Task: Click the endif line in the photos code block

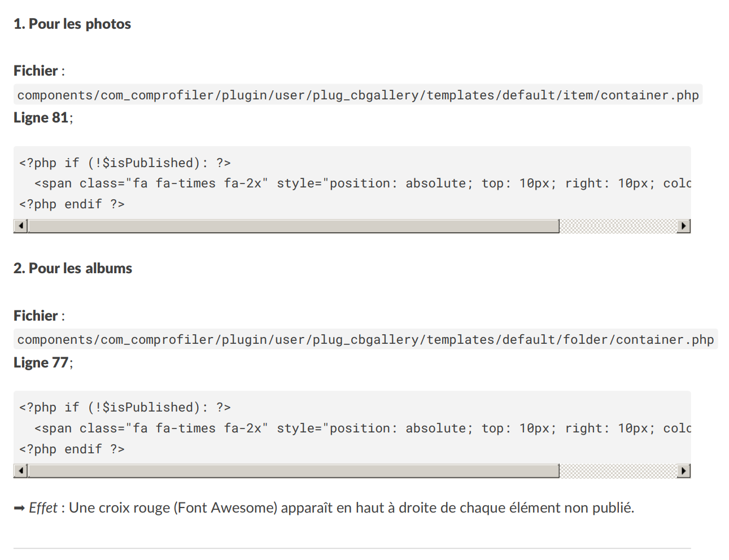Action: 72,204
